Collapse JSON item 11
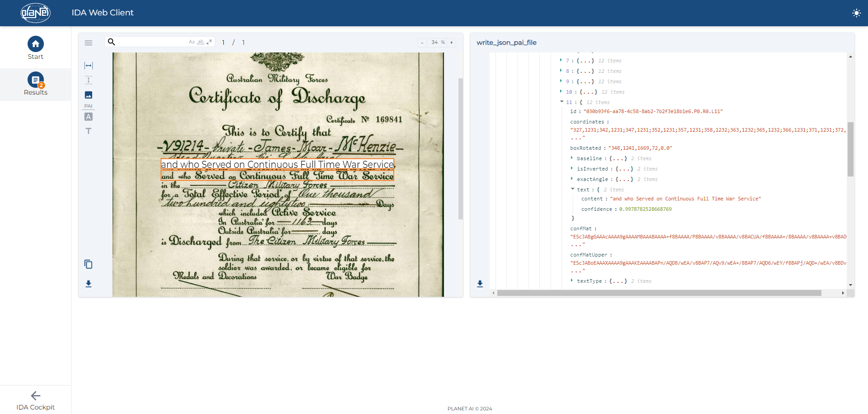The image size is (868, 414). [x=561, y=102]
